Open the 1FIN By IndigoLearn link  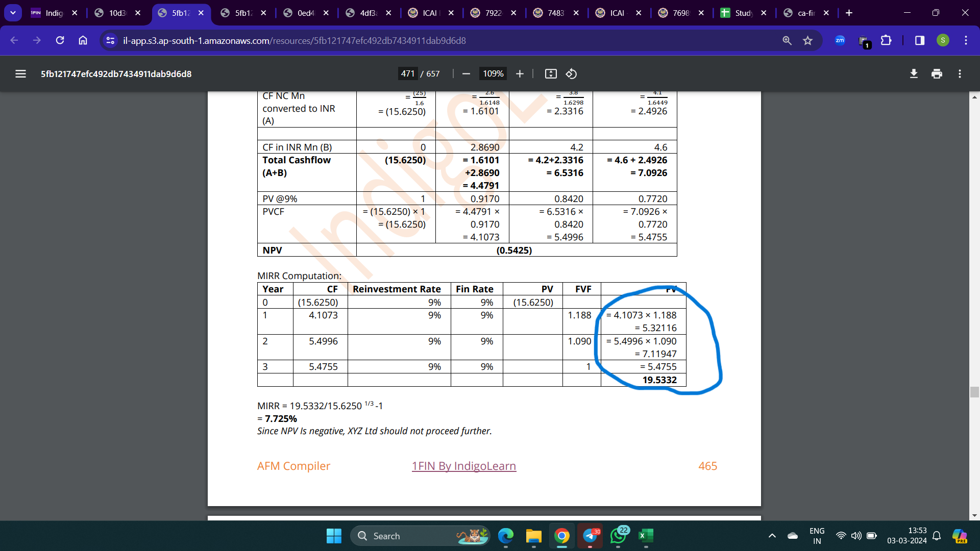tap(463, 466)
